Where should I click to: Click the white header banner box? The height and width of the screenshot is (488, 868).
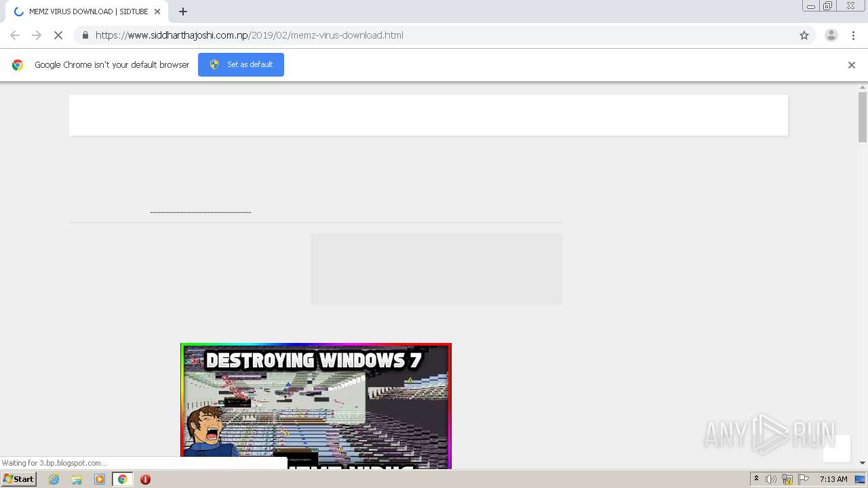click(429, 115)
